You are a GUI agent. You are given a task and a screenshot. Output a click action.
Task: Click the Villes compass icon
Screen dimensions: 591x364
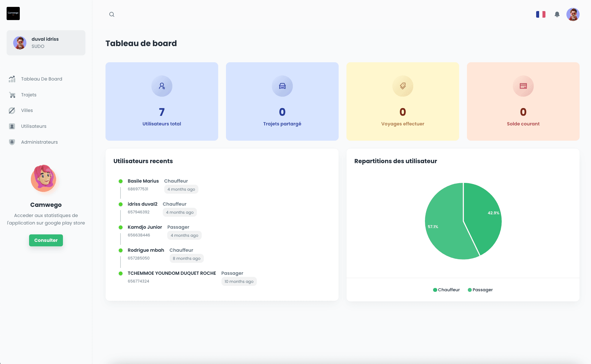[12, 110]
